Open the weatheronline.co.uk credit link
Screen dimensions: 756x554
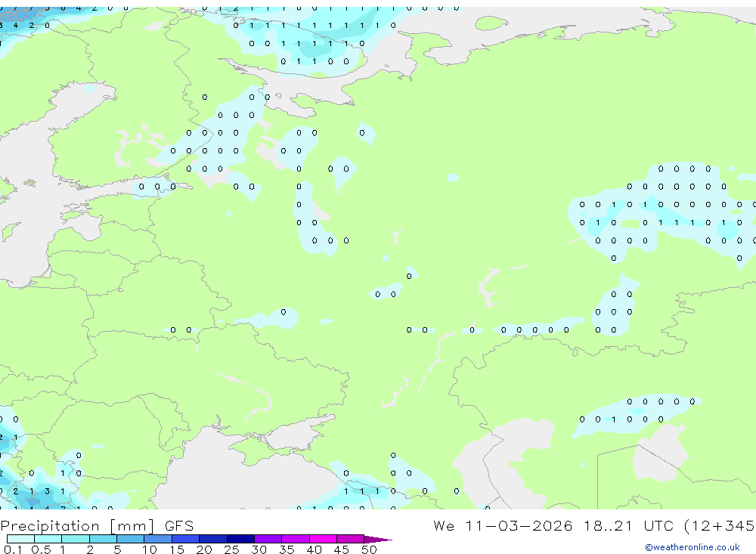692,547
